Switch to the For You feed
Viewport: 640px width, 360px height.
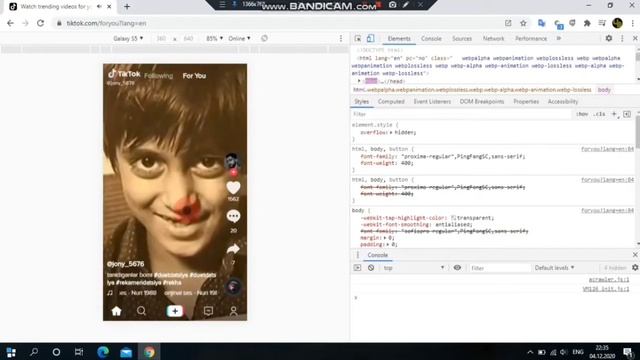tap(194, 76)
